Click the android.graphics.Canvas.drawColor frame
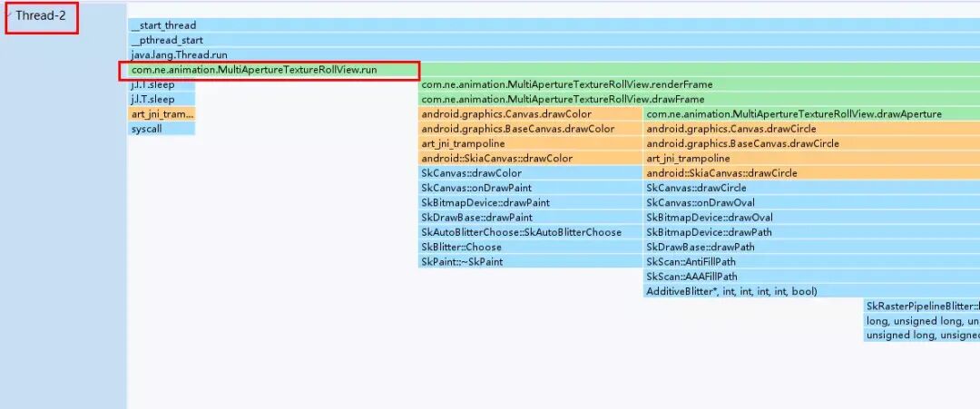The image size is (980, 409). 530,114
